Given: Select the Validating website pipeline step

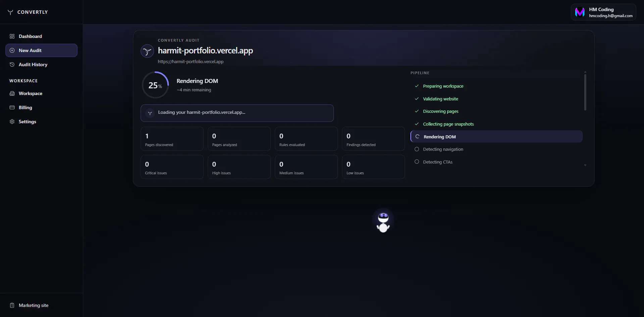Looking at the screenshot, I should 496,99.
